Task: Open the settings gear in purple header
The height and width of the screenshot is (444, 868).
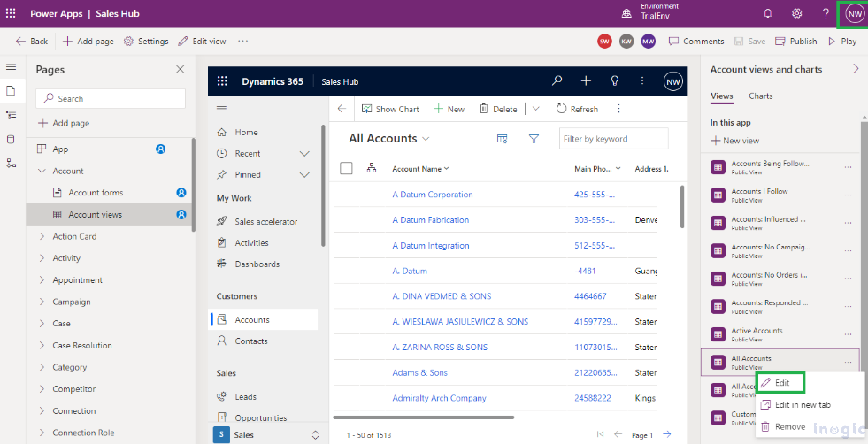Action: pyautogui.click(x=796, y=14)
